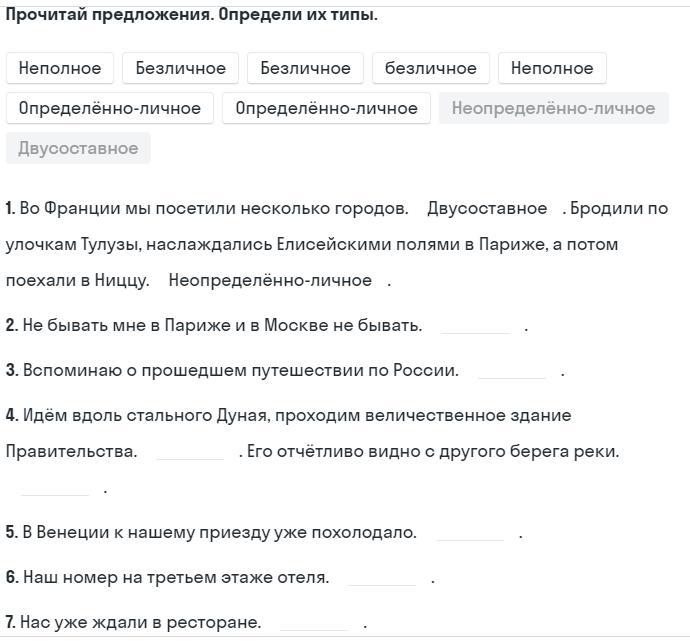This screenshot has height=641, width=690.
Task: Select the second "Определённо-личное" chip
Action: click(327, 108)
